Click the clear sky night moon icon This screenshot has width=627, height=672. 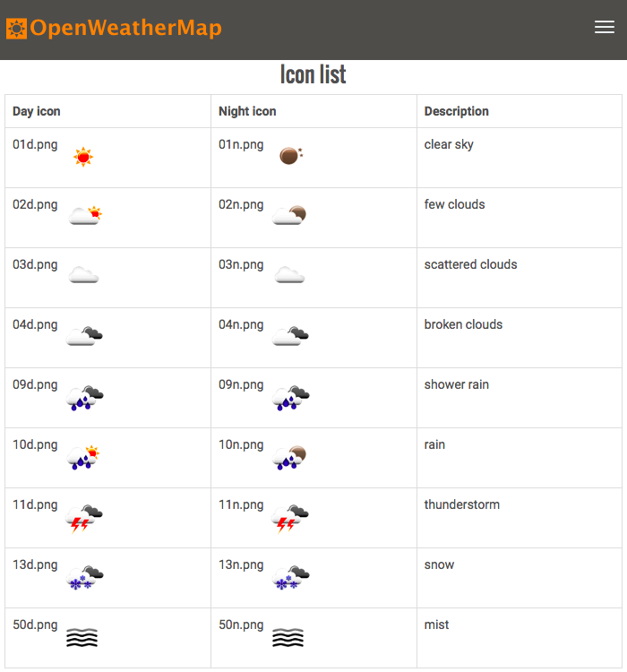click(x=291, y=155)
